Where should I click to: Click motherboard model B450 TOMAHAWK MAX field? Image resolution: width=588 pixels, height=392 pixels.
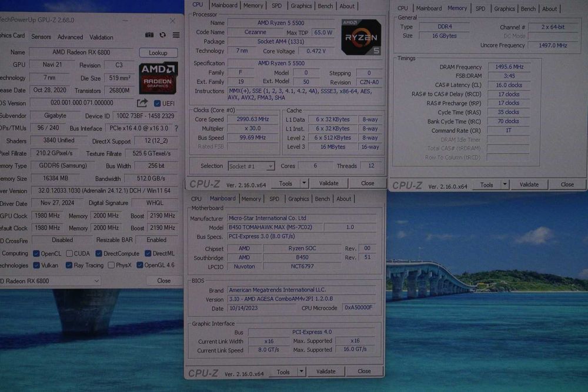275,227
